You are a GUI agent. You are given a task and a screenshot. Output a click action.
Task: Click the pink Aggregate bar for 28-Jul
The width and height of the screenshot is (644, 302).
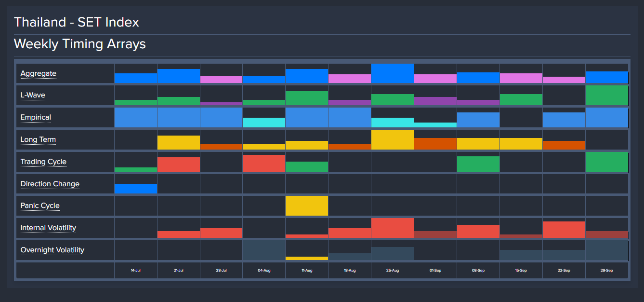tap(222, 80)
